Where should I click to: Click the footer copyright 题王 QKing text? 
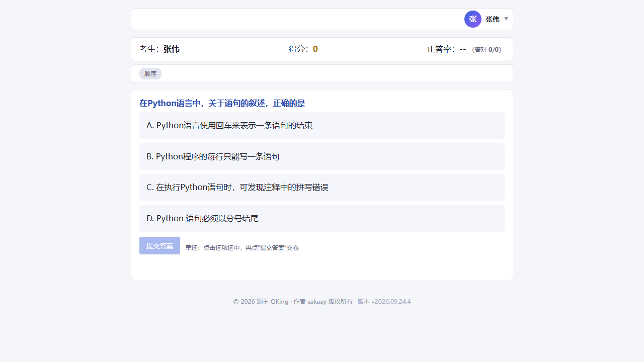pos(293,302)
